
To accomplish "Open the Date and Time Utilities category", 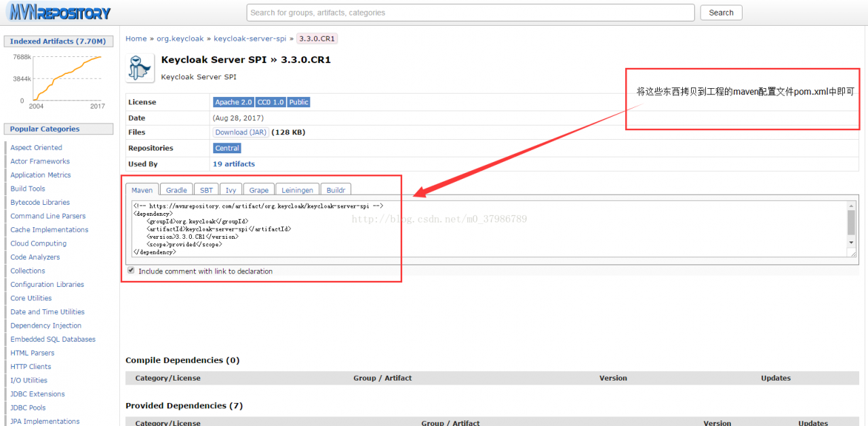I will [x=47, y=312].
